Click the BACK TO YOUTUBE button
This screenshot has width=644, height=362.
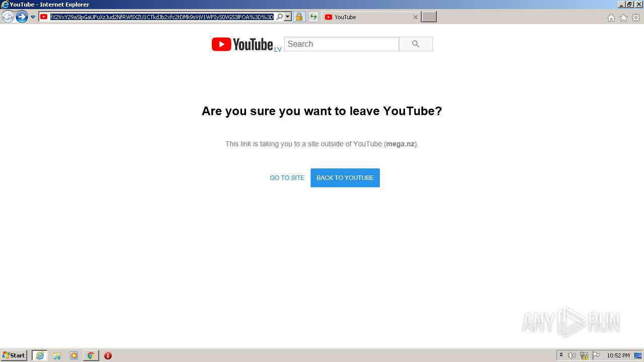point(345,177)
